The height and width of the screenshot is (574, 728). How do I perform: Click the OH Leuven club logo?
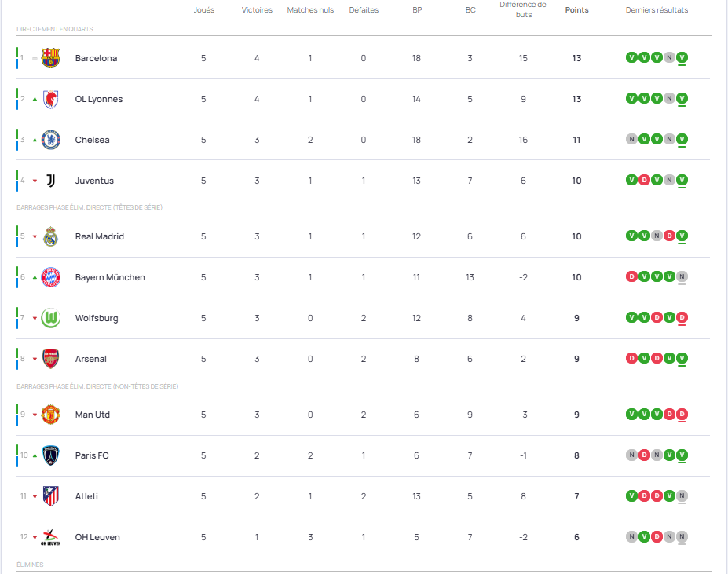[50, 537]
